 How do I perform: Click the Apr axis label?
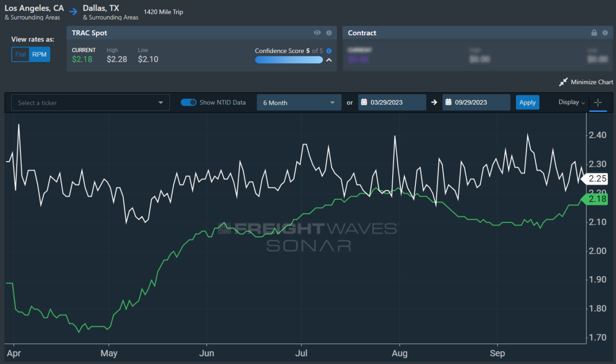14,354
